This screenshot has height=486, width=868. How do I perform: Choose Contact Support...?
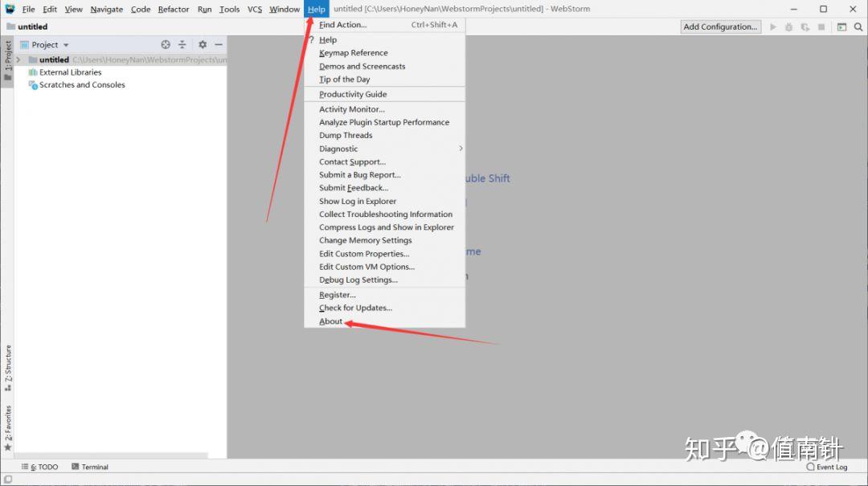(x=385, y=162)
